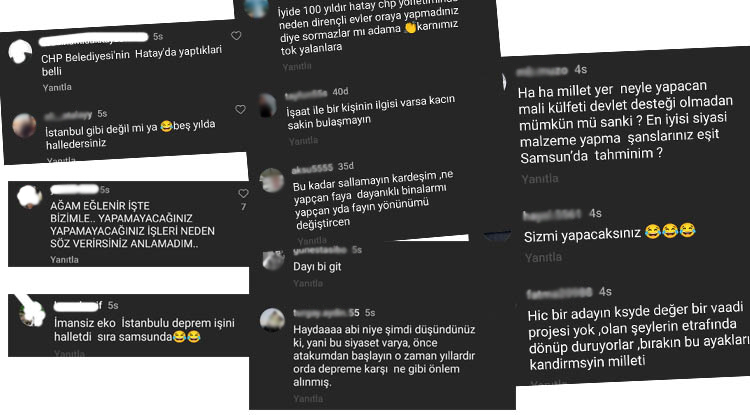The width and height of the screenshot is (750, 415).
Task: Open avatar of CHP Belediyesi commenter
Action: pyautogui.click(x=20, y=52)
